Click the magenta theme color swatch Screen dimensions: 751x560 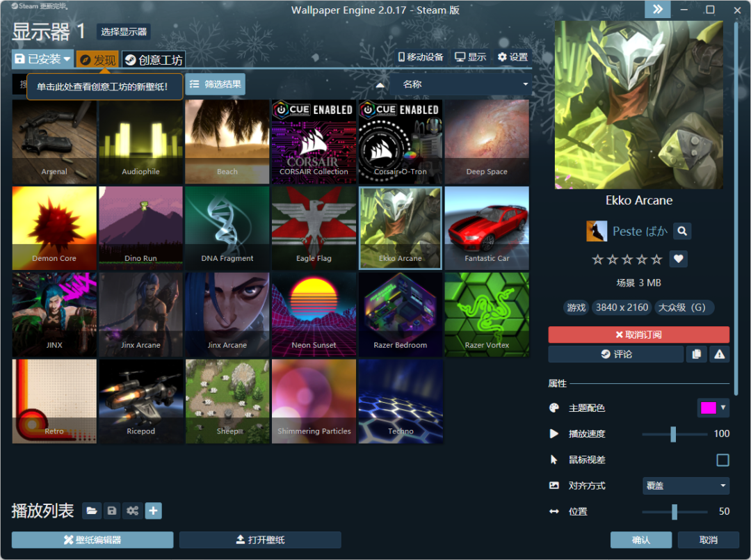709,408
